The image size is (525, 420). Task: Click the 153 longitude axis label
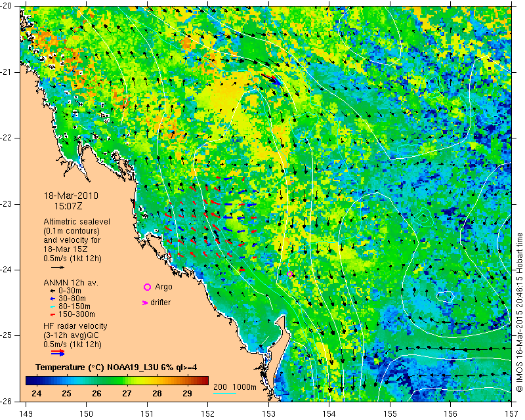click(x=268, y=413)
